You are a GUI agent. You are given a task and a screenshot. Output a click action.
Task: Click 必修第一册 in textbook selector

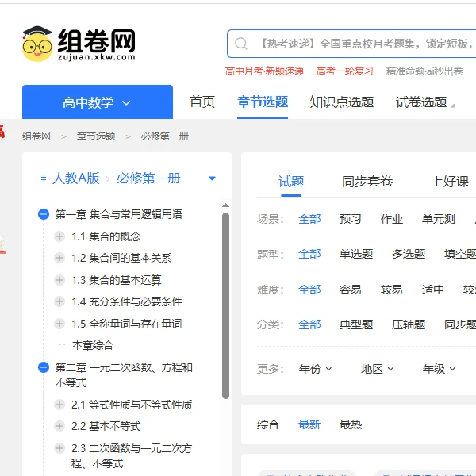tap(148, 178)
